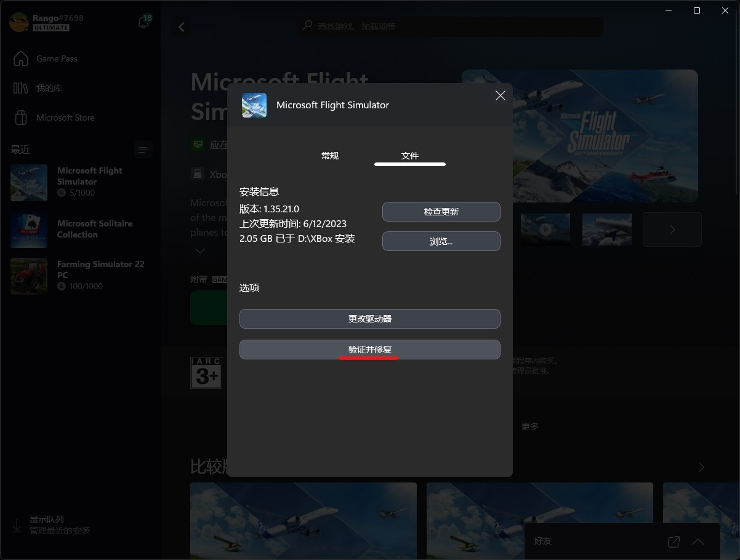The width and height of the screenshot is (740, 560).
Task: Pop out the friends panel
Action: pyautogui.click(x=674, y=542)
